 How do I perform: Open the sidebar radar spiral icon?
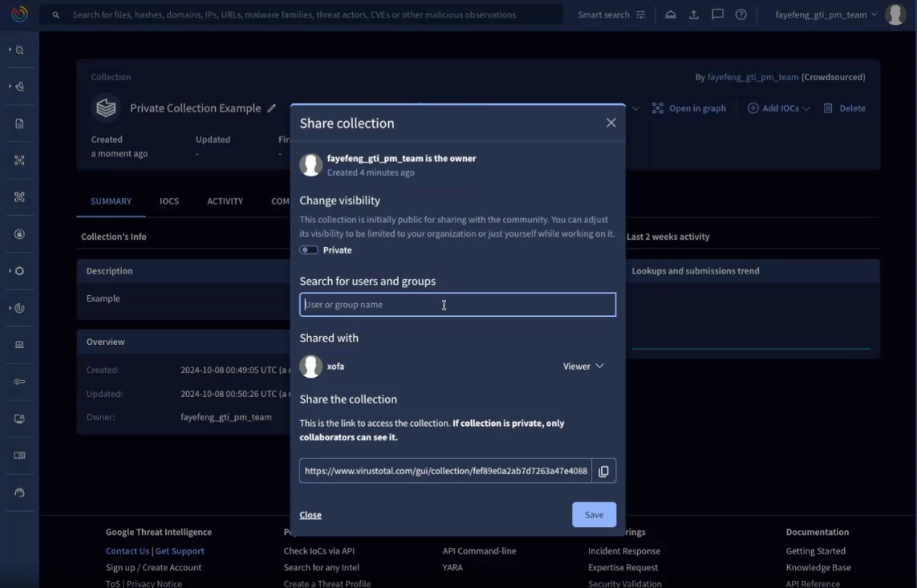coord(20,308)
